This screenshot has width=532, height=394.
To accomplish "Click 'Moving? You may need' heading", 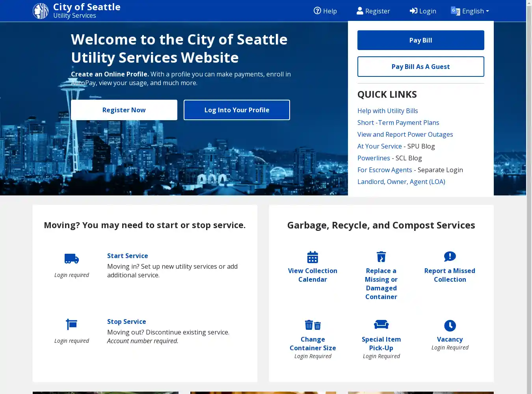I will (145, 225).
